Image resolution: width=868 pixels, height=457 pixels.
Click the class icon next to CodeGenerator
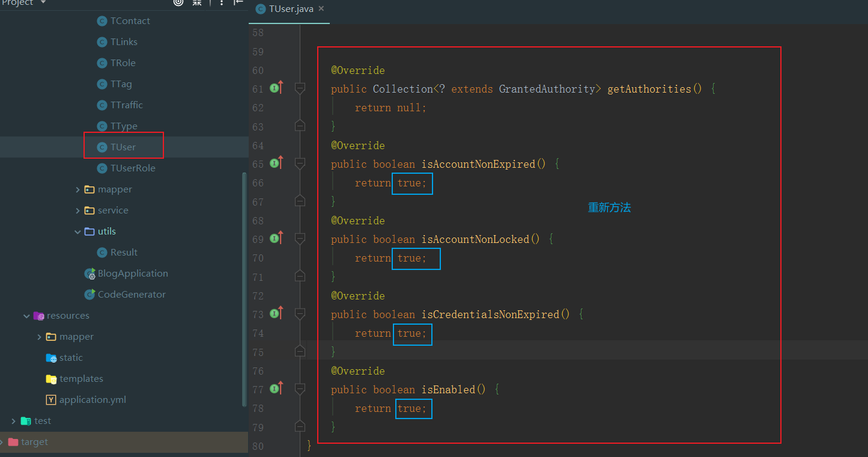89,294
